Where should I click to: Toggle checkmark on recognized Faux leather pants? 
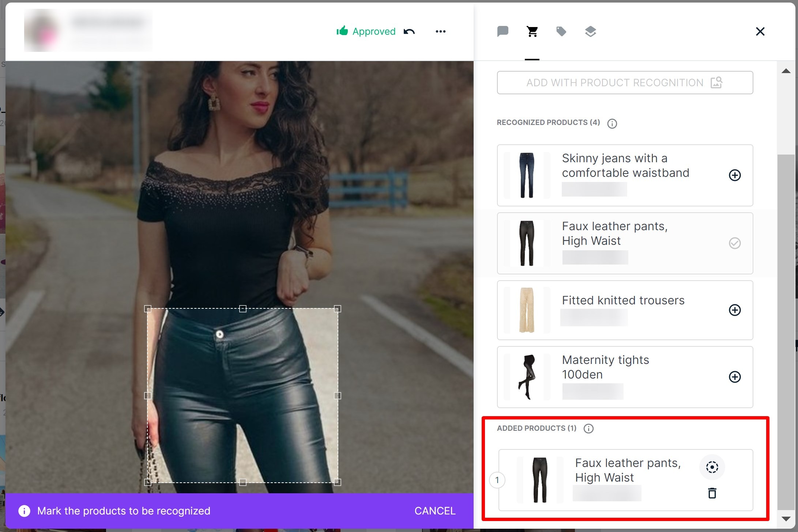click(x=735, y=243)
